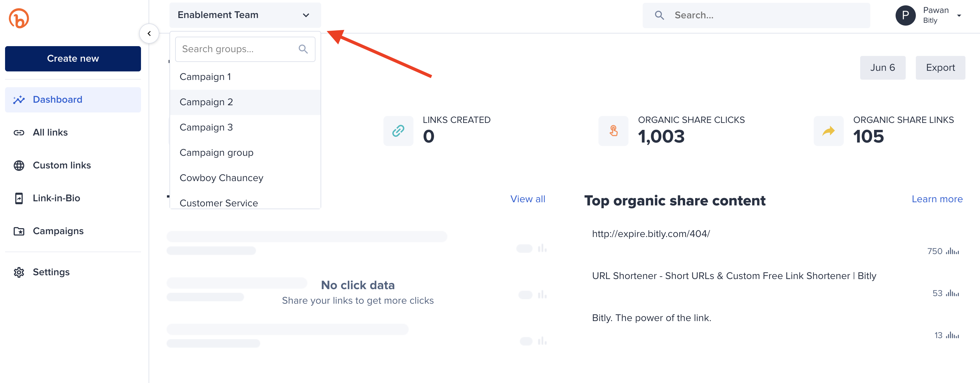Viewport: 980px width, 383px height.
Task: Open stats chart icon for 13 clicks row
Action: [x=952, y=336]
